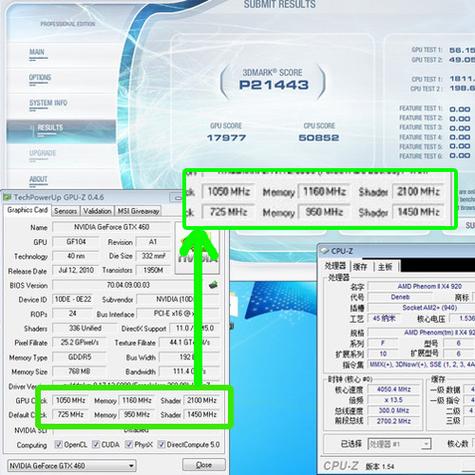The width and height of the screenshot is (475, 475).
Task: Click the GPU-Z title bar app icon
Action: 7,197
